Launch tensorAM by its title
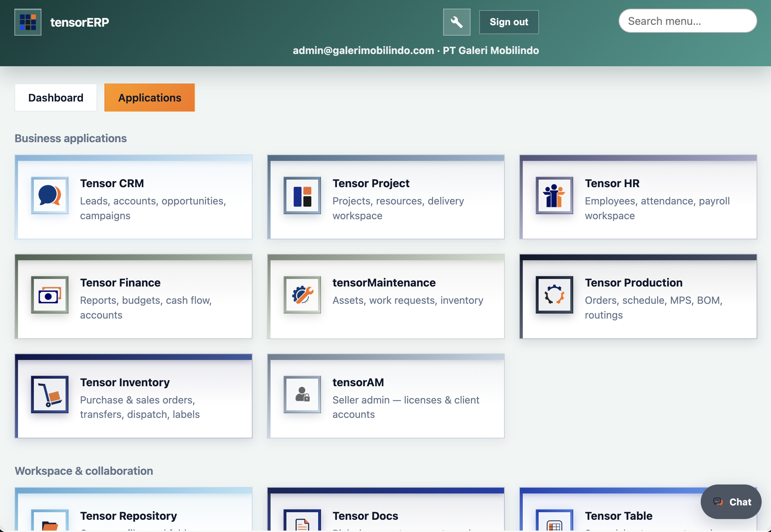 pyautogui.click(x=358, y=382)
